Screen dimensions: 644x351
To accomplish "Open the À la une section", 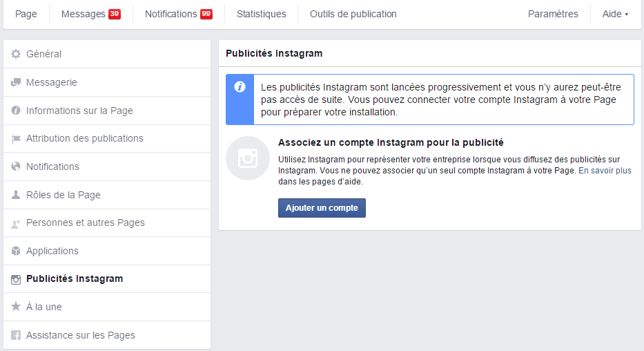I will [x=107, y=307].
